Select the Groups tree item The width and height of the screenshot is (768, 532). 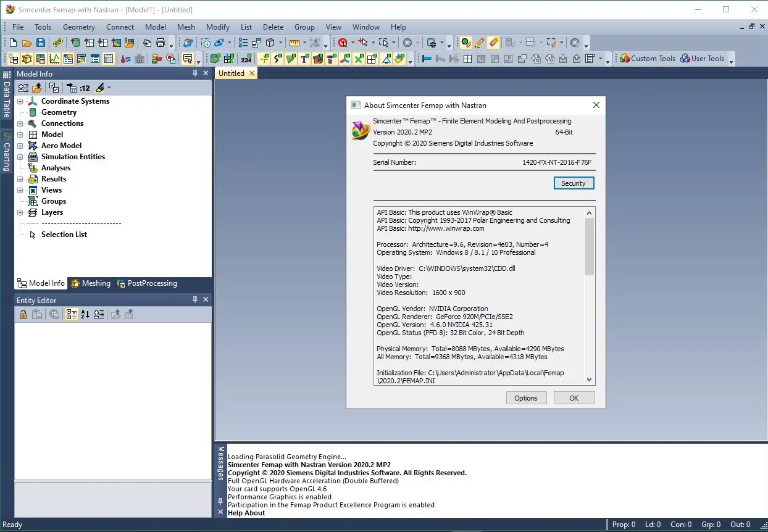(x=54, y=201)
